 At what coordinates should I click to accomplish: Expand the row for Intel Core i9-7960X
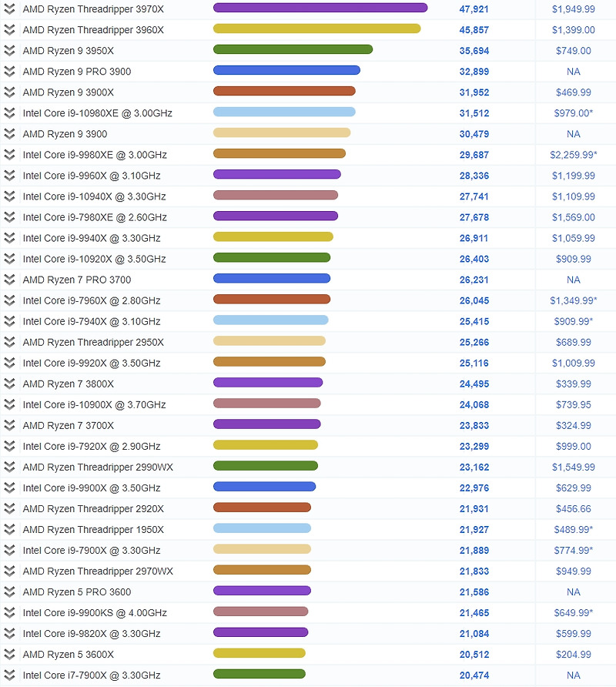tap(10, 300)
